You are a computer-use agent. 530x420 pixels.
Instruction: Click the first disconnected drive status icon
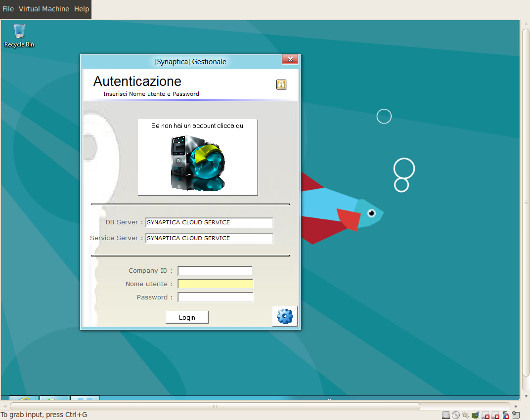point(486,415)
